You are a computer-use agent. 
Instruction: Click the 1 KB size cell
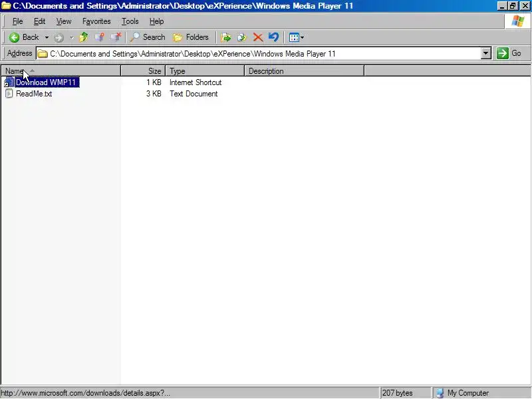click(x=154, y=82)
